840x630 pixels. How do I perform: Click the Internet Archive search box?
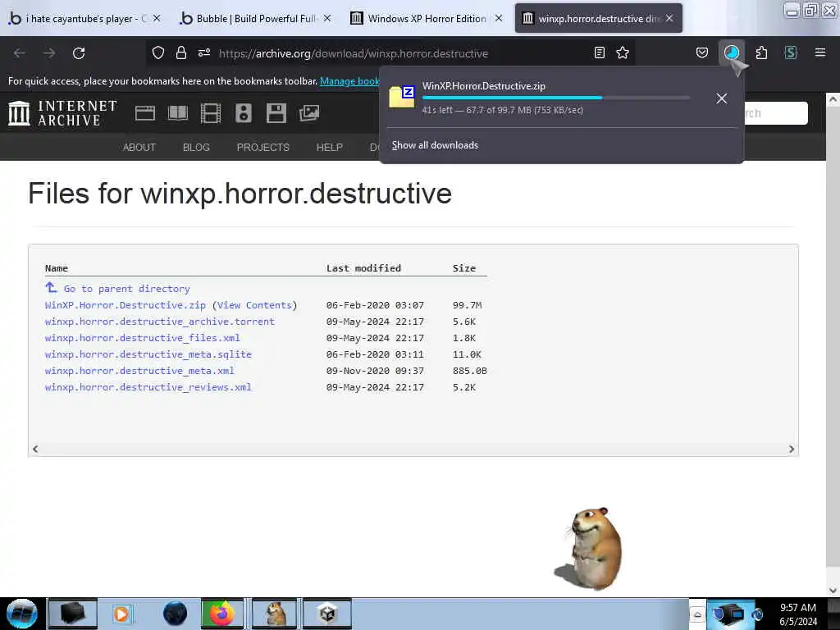[776, 113]
